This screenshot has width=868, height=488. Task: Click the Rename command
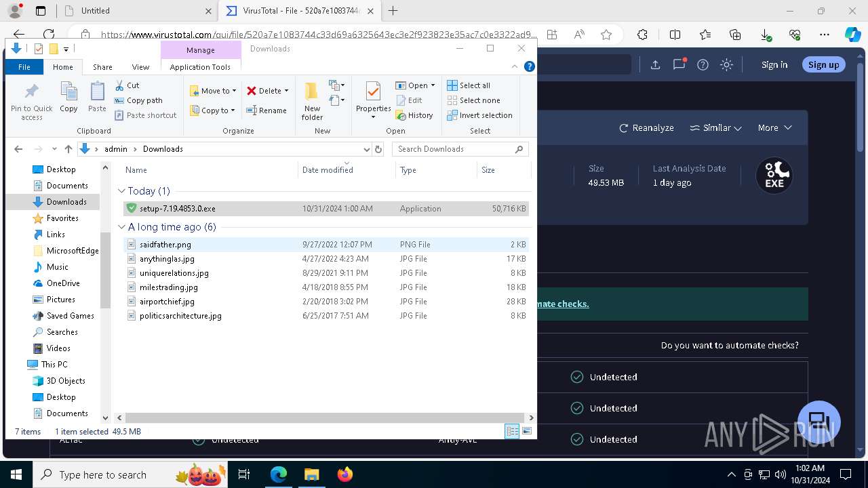point(267,110)
